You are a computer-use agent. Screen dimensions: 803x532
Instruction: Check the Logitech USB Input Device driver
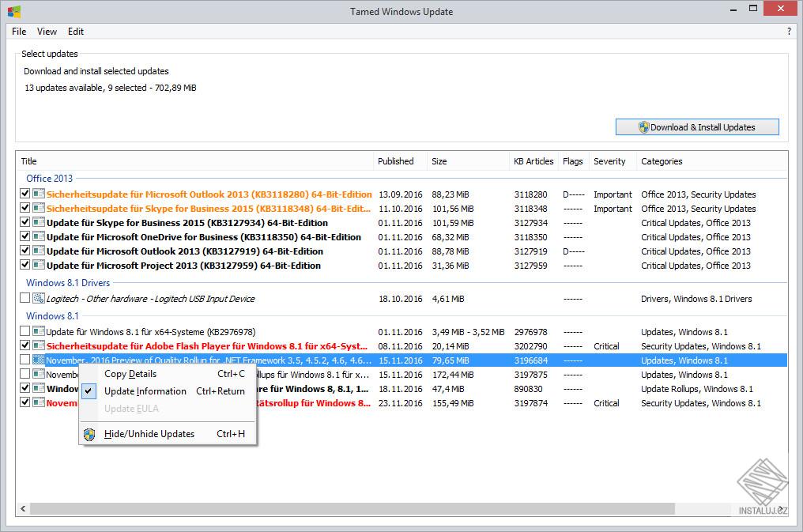click(25, 298)
